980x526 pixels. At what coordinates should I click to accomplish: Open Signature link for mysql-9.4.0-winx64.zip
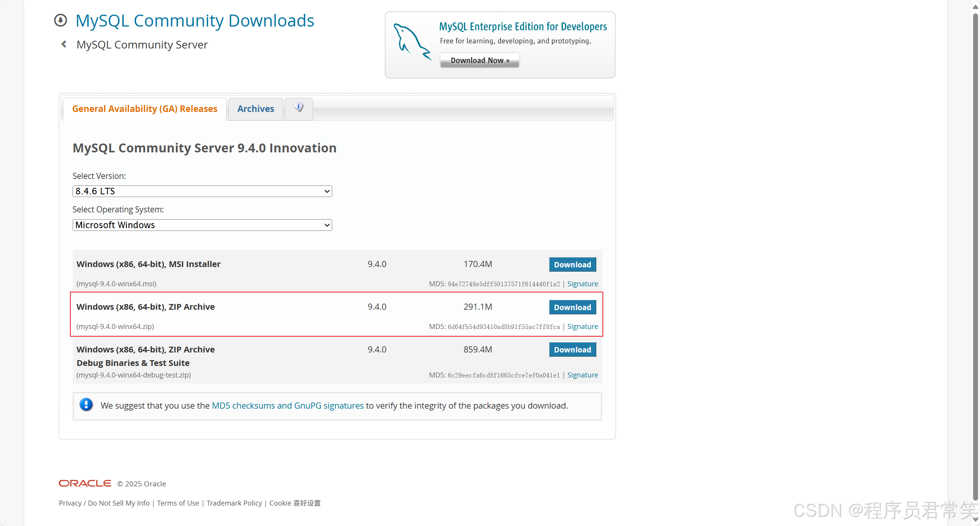(x=582, y=326)
